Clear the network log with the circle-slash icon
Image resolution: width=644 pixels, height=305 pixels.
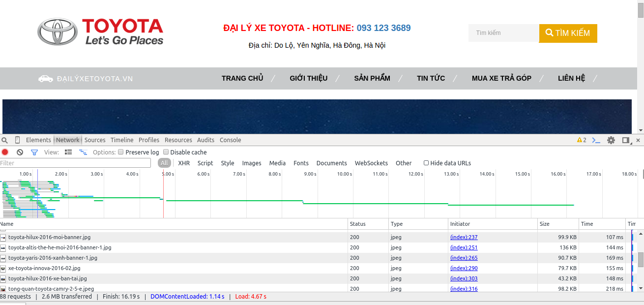(x=20, y=152)
